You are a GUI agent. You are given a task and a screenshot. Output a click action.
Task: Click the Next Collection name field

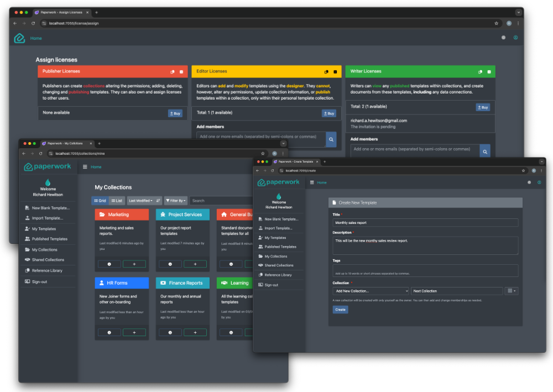[457, 291]
